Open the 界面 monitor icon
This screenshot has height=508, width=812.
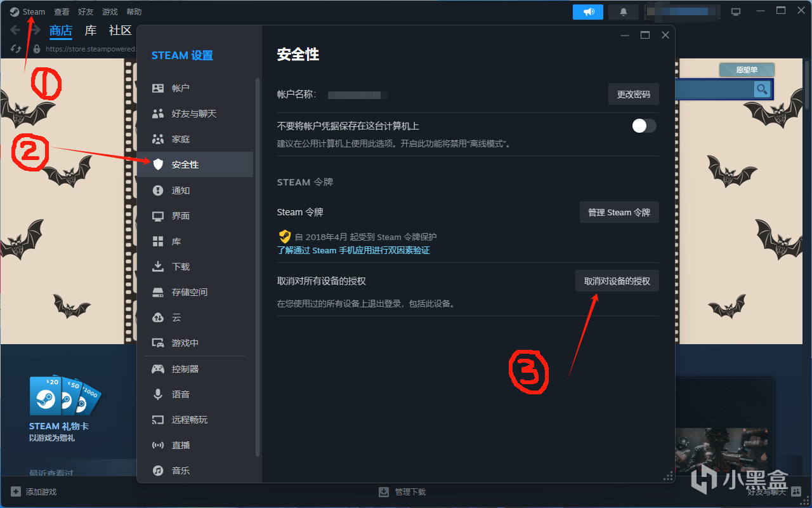click(x=158, y=216)
